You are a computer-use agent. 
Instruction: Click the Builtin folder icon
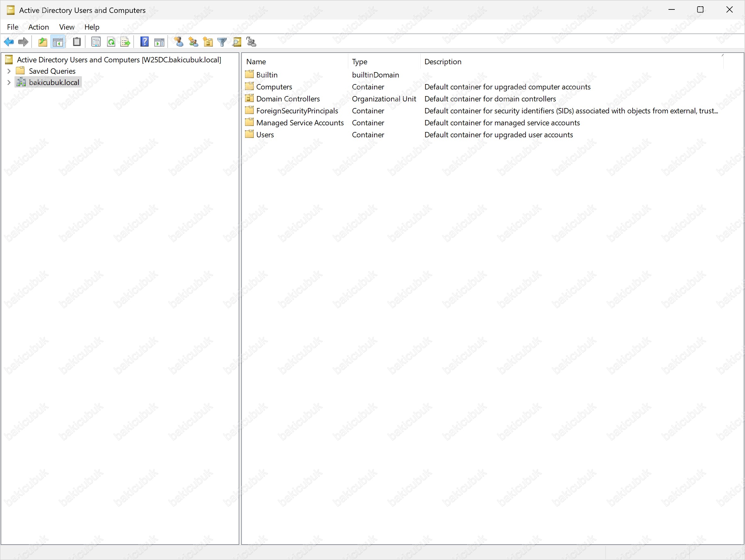tap(249, 74)
